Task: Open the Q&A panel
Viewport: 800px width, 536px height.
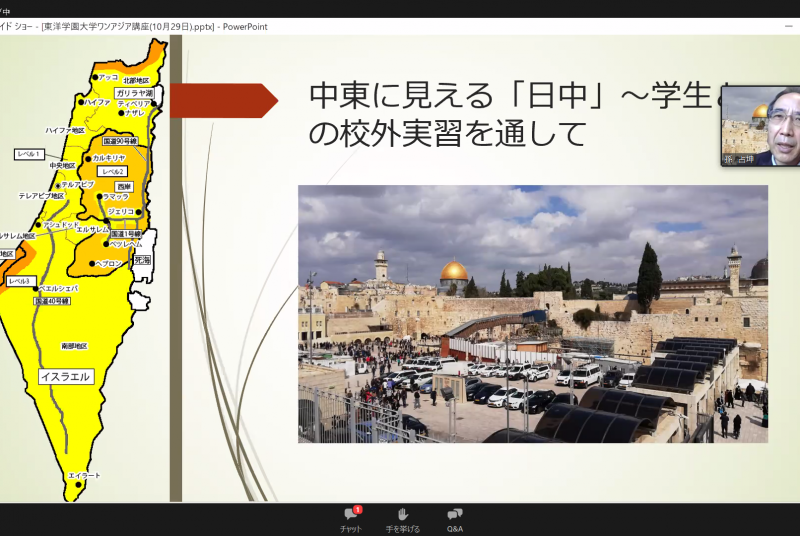Action: (x=455, y=520)
